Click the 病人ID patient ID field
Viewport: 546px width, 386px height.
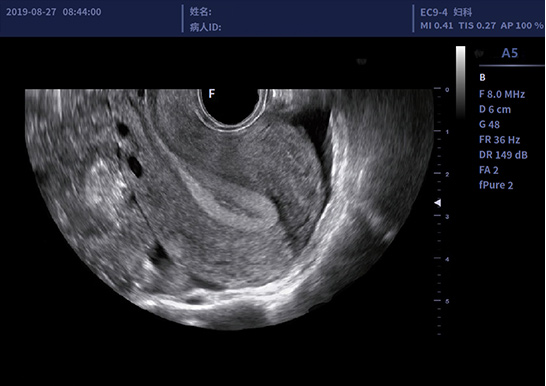pyautogui.click(x=205, y=27)
